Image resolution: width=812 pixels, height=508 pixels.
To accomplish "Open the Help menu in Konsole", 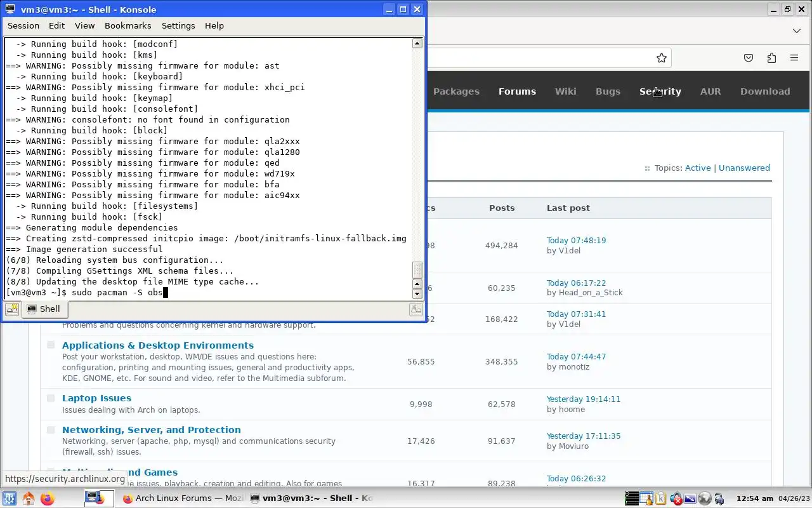I will point(214,25).
